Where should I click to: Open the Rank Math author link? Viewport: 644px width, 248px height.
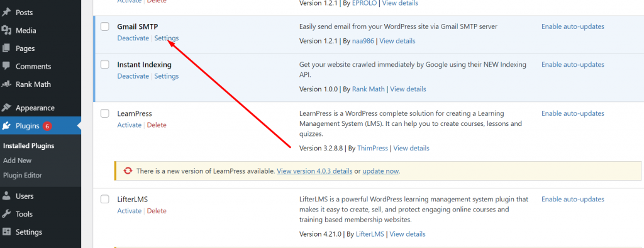click(x=369, y=89)
